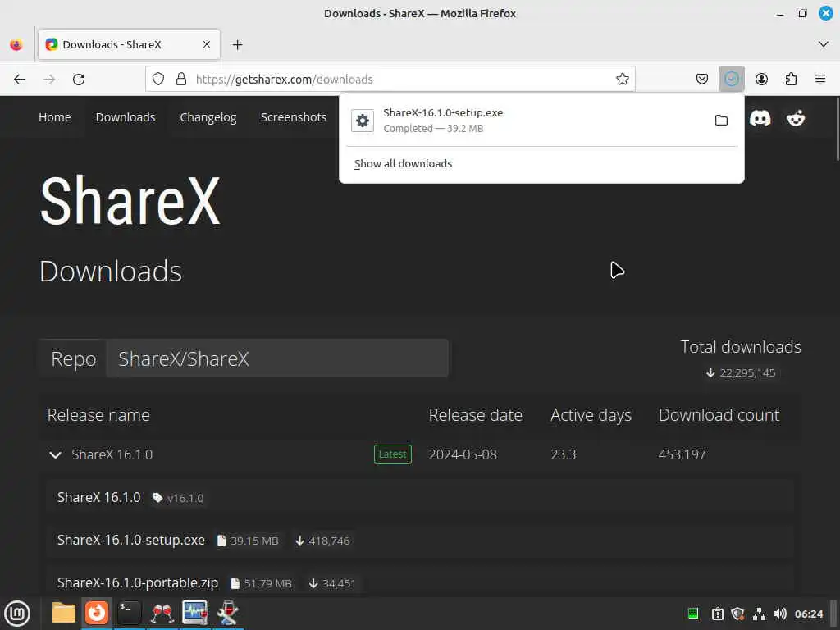Image resolution: width=840 pixels, height=630 pixels.
Task: Click the Release name column header
Action: (x=98, y=415)
